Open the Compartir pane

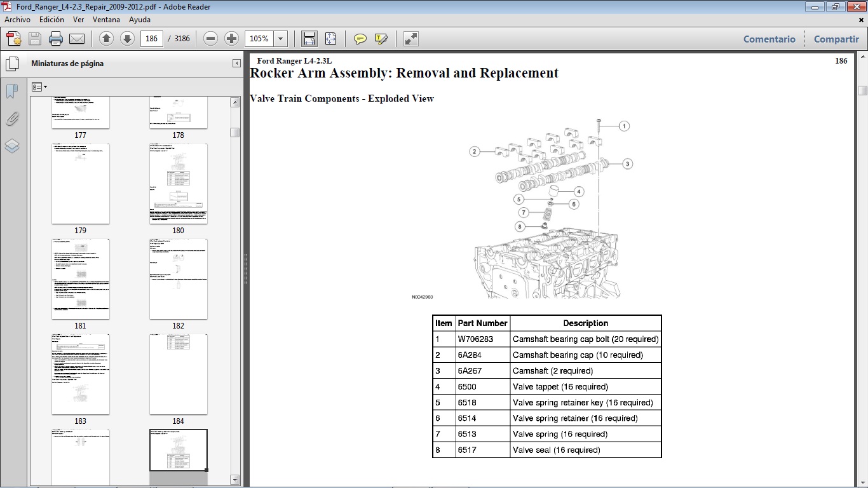(x=836, y=39)
